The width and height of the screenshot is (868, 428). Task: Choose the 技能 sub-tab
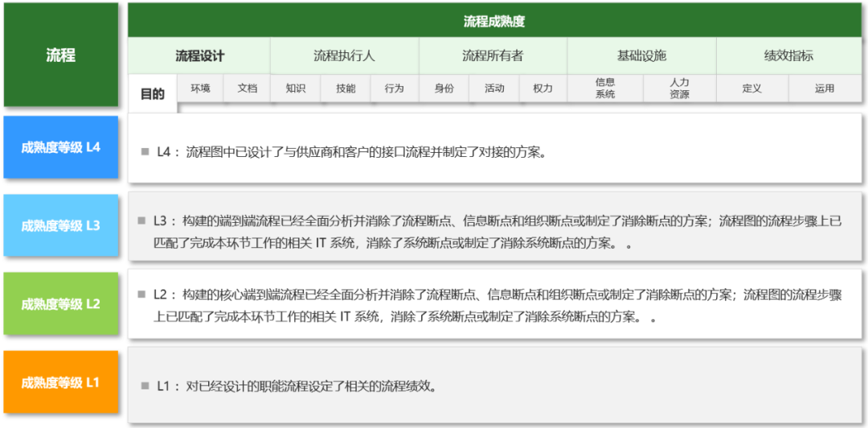click(x=346, y=88)
